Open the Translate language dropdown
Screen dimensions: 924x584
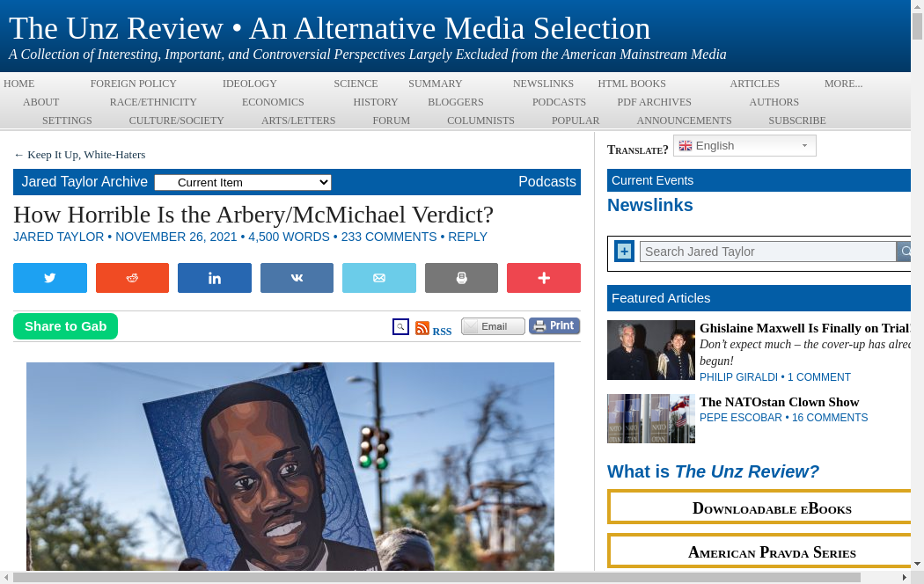point(744,146)
